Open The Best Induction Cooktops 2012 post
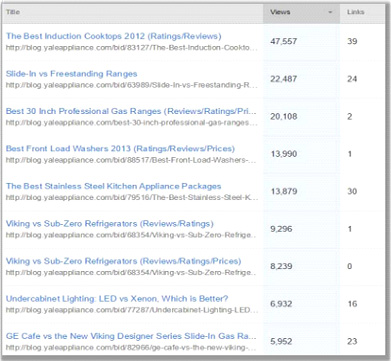 (x=113, y=36)
